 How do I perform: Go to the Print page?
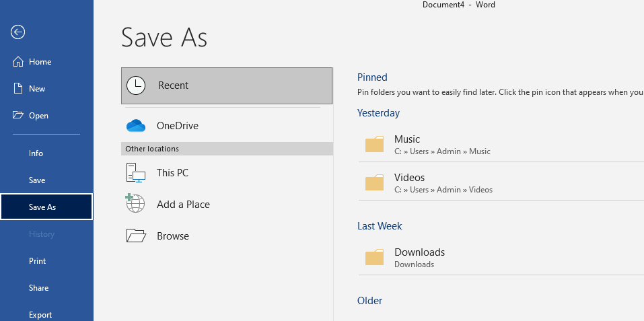(37, 261)
